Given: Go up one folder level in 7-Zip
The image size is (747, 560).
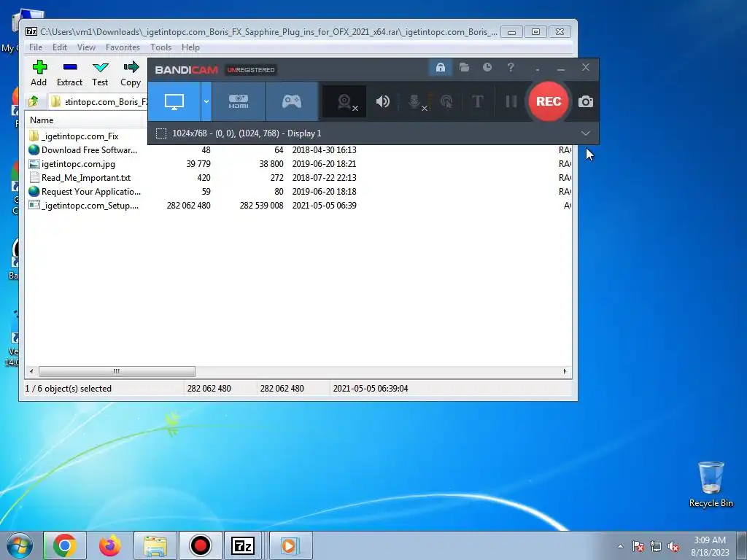Looking at the screenshot, I should pos(34,101).
